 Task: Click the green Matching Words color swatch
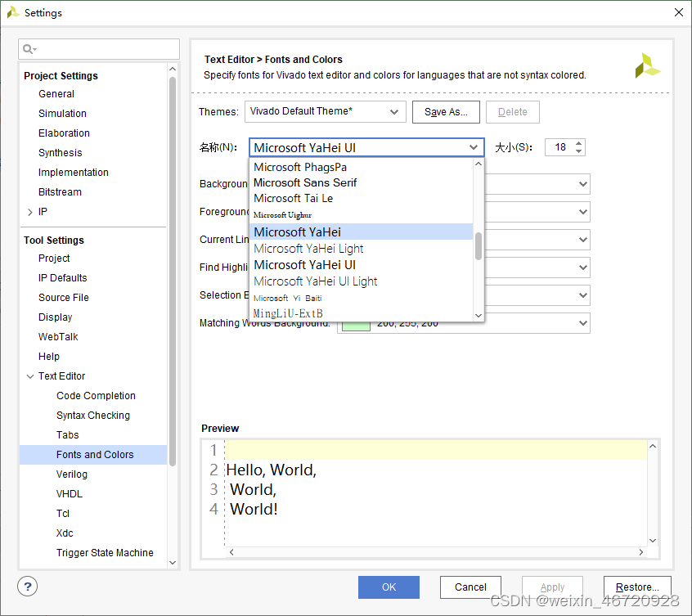point(356,326)
